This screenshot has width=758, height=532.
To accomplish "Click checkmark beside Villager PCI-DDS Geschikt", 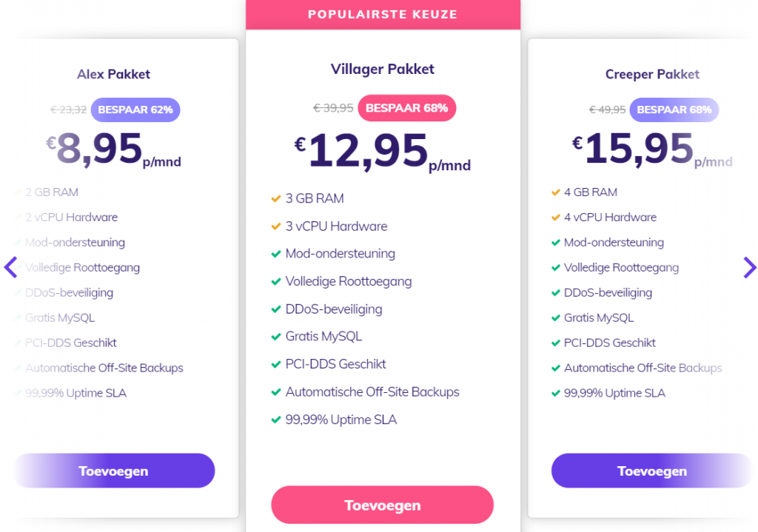I will pos(276,365).
